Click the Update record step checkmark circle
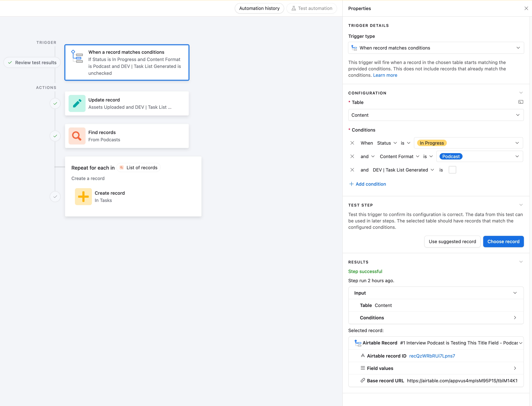Viewport: 532px width, 406px height. pyautogui.click(x=55, y=103)
